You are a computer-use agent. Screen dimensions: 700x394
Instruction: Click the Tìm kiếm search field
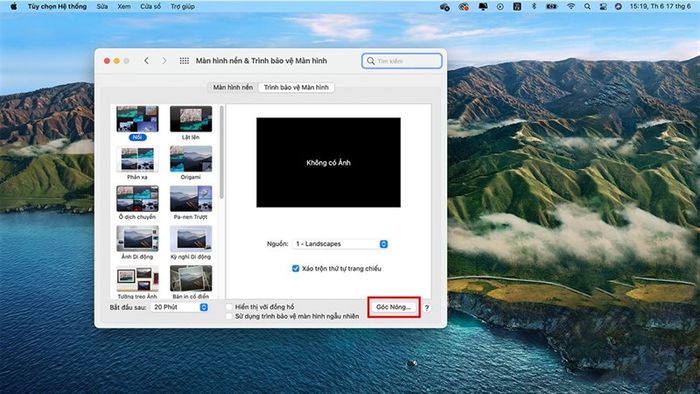pyautogui.click(x=402, y=61)
